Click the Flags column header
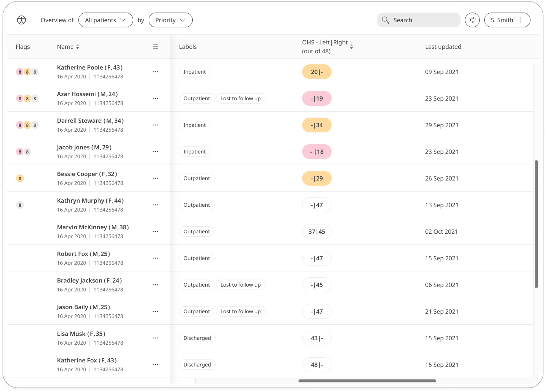Image resolution: width=546 pixels, height=392 pixels. [x=23, y=47]
